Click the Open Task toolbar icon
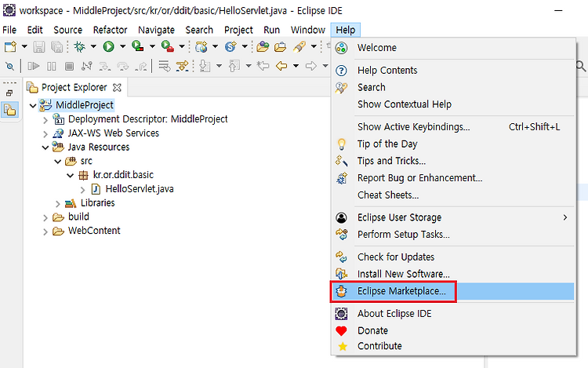 [280, 46]
